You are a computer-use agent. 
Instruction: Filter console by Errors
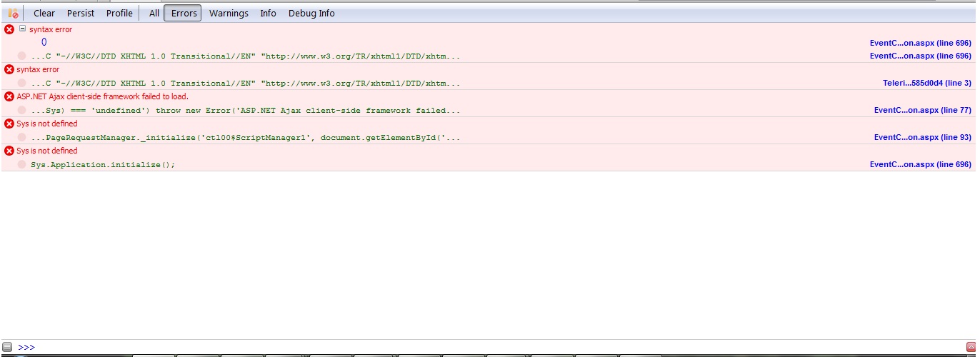point(184,13)
